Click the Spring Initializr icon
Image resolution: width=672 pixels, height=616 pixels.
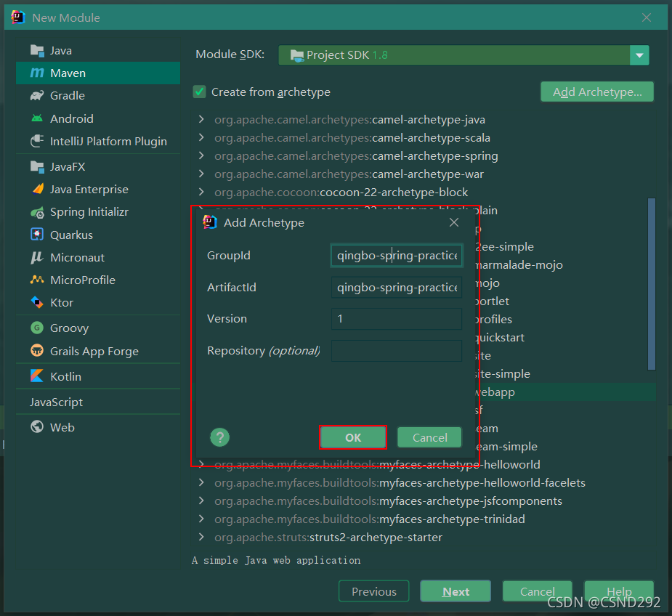tap(37, 212)
